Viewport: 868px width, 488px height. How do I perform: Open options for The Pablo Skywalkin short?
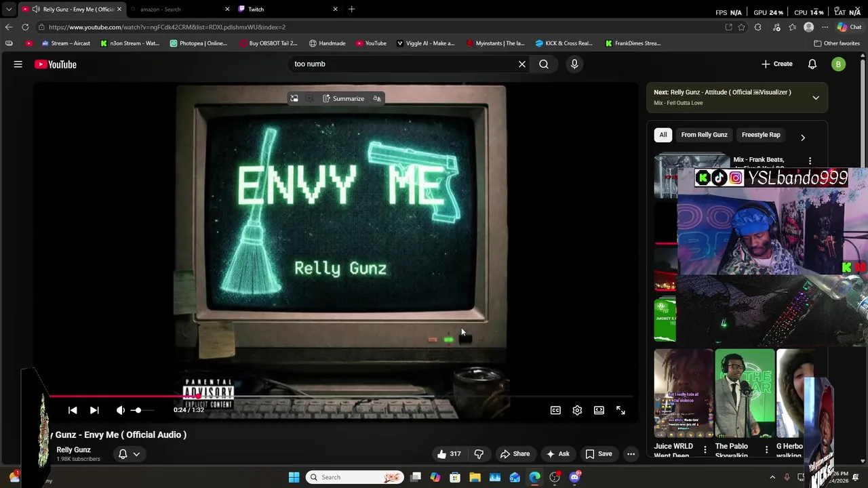[766, 449]
